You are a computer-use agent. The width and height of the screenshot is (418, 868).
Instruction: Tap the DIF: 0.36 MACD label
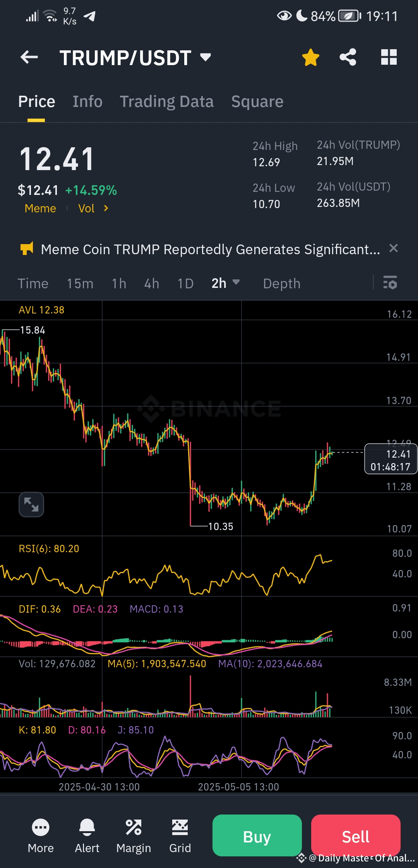click(39, 609)
